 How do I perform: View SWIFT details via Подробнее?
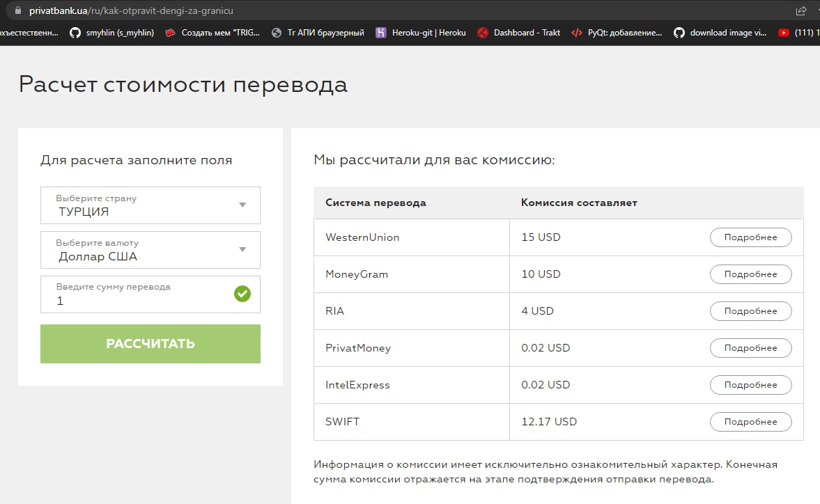point(750,422)
